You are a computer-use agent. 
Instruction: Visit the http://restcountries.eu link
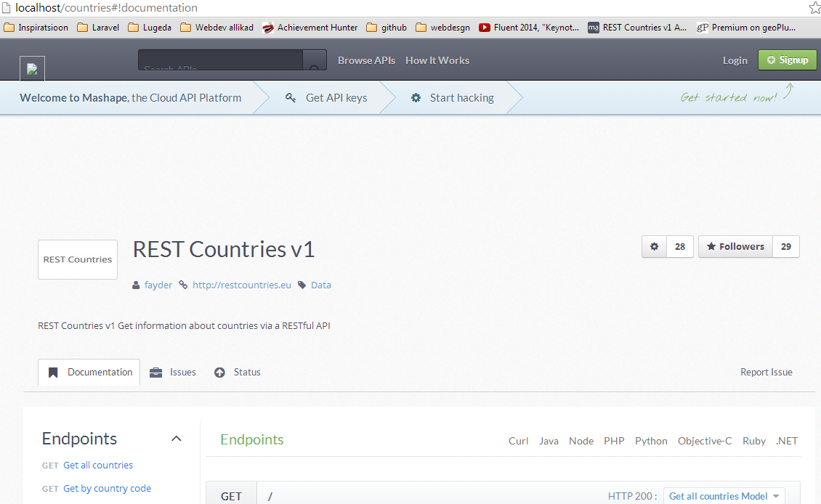tap(241, 285)
